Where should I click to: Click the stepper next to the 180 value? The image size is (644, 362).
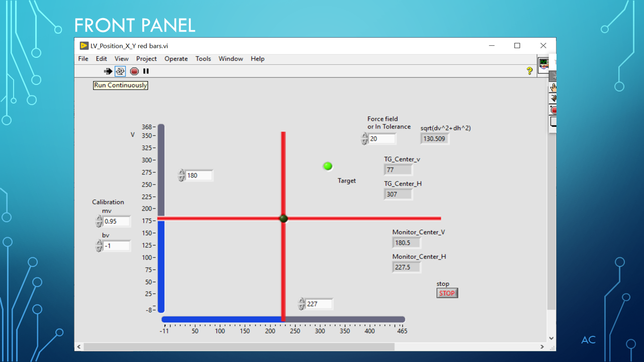coord(182,175)
